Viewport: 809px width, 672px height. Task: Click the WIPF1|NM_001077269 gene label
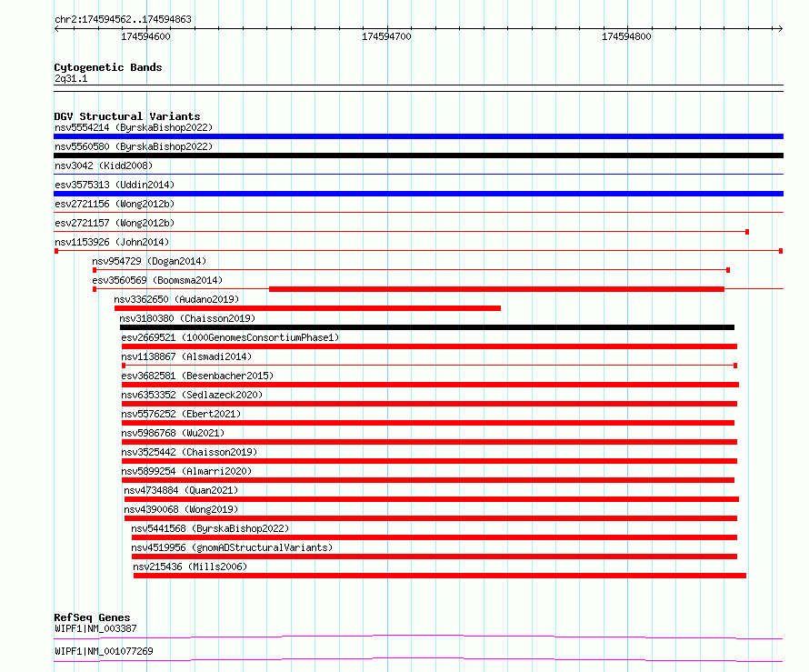point(104,651)
